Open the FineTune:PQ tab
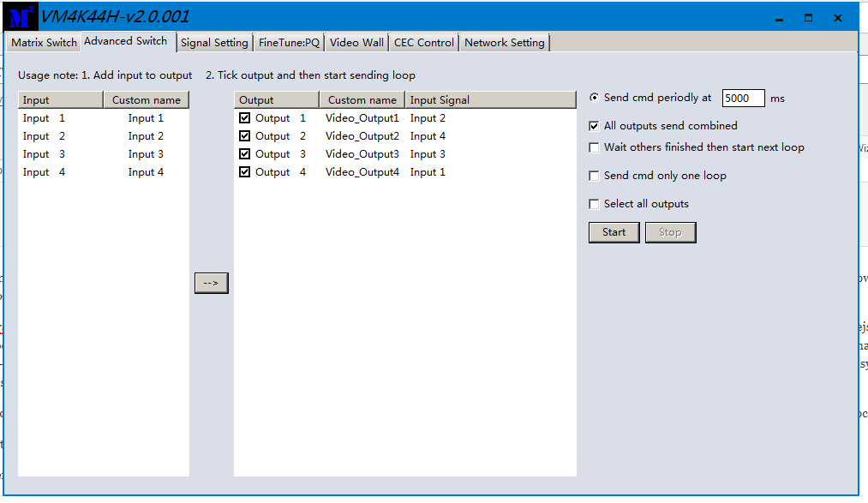868x503 pixels. point(289,43)
